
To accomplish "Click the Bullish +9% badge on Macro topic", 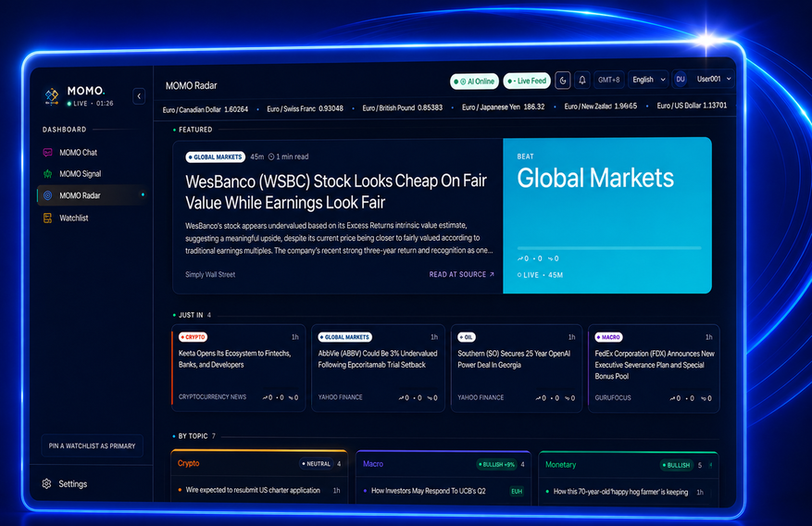I will (x=496, y=464).
